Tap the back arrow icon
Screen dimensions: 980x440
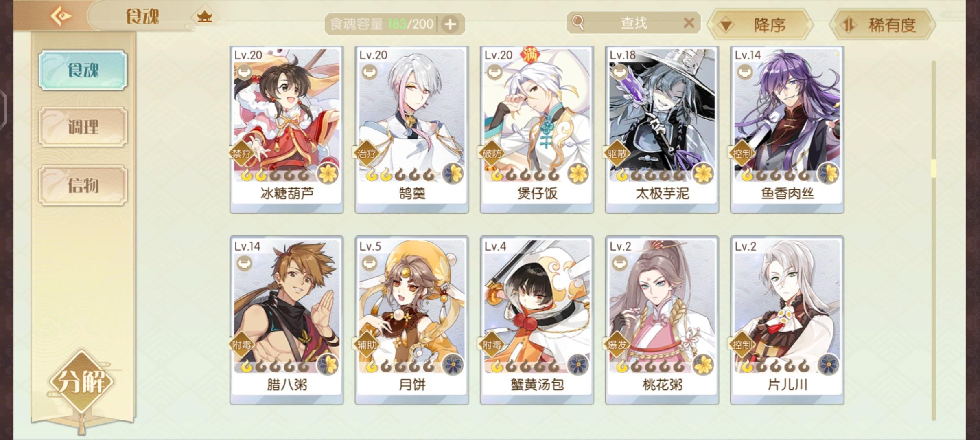point(61,16)
